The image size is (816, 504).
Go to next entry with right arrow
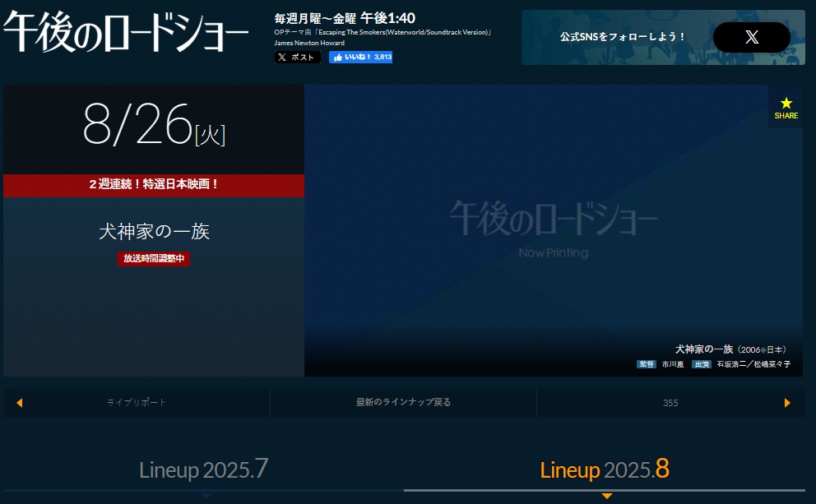coord(787,403)
